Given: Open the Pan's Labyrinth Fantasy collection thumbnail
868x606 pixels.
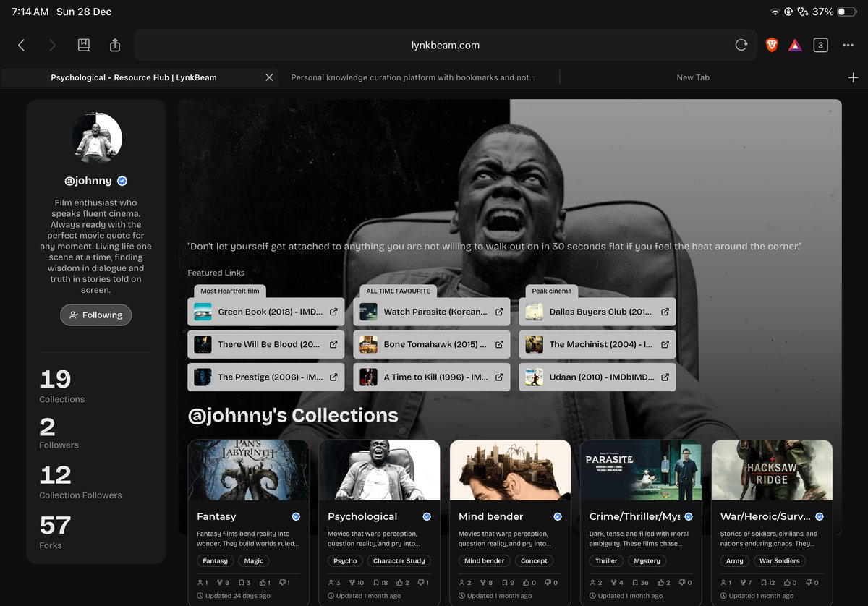Looking at the screenshot, I should (x=248, y=470).
